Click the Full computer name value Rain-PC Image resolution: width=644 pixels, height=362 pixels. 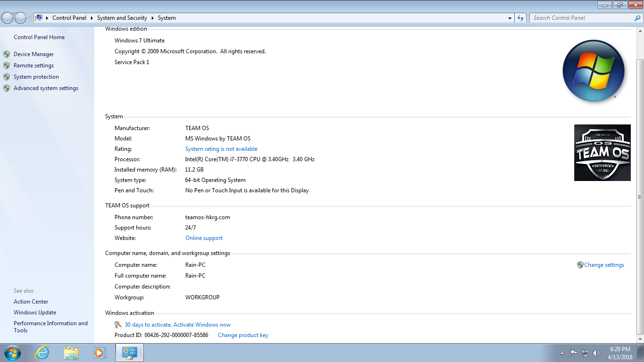click(195, 276)
